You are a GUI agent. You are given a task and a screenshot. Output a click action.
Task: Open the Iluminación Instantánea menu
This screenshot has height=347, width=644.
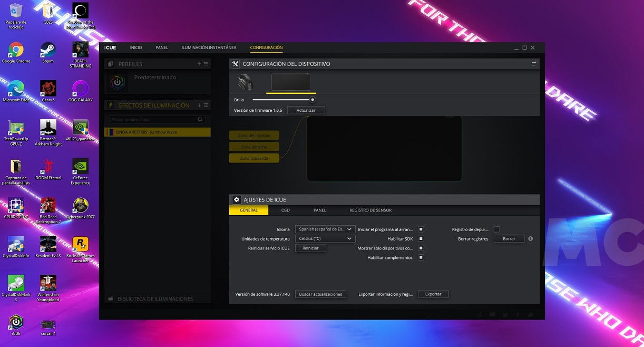(209, 47)
